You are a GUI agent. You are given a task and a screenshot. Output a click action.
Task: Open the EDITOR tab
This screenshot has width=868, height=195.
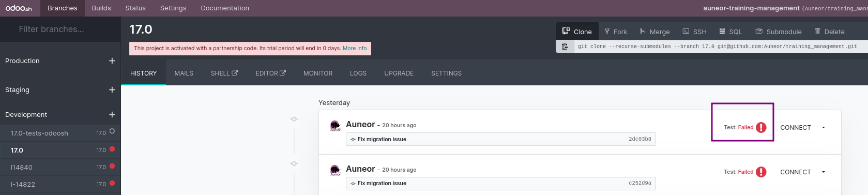click(270, 73)
